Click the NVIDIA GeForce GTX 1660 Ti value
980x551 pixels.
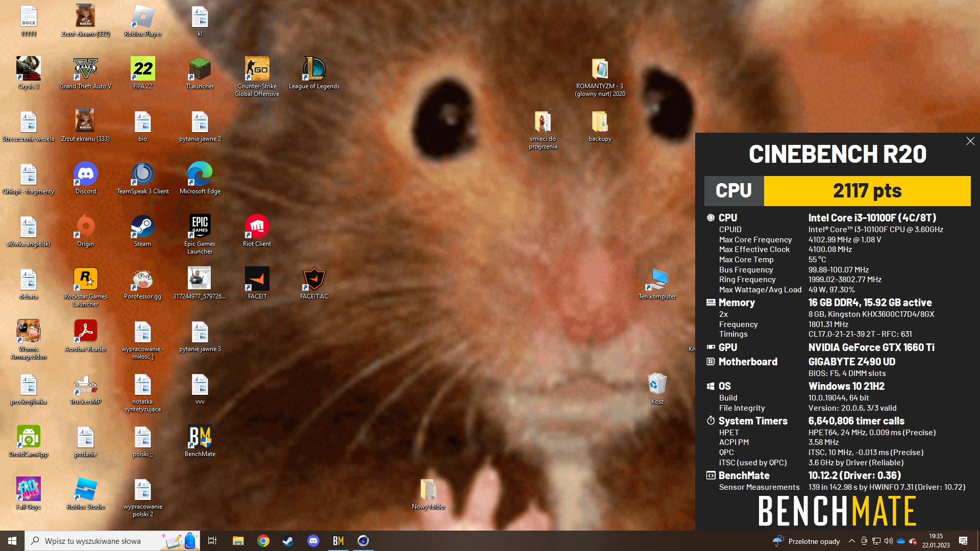pos(871,347)
